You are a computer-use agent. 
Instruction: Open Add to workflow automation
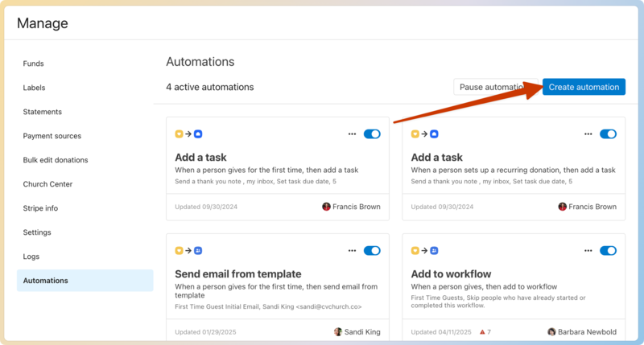point(451,274)
